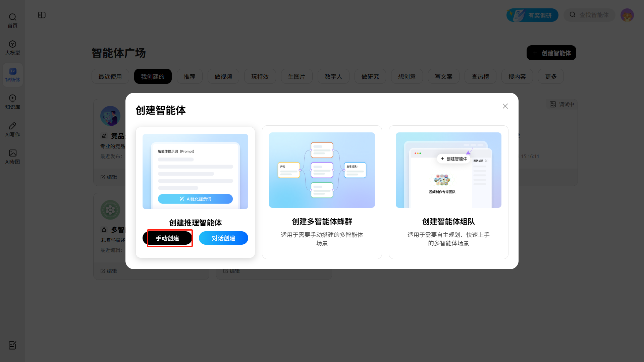Select the 创建多智能体蜂群 card

point(322,192)
